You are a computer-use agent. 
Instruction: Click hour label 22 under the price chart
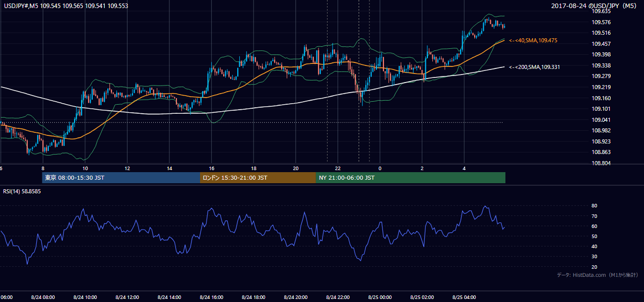pyautogui.click(x=338, y=168)
